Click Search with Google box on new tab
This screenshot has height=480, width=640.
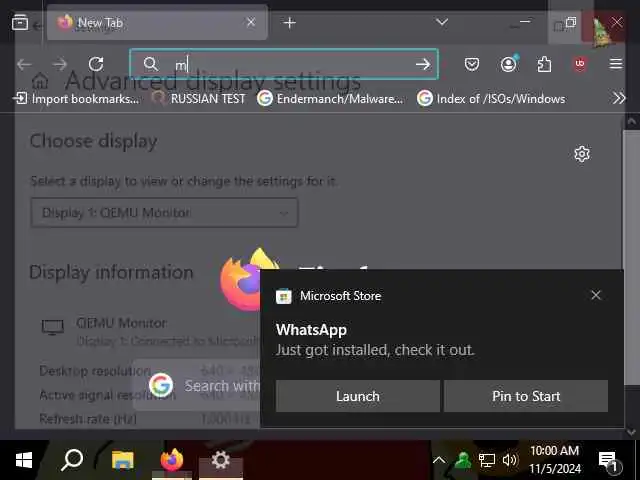tap(197, 385)
